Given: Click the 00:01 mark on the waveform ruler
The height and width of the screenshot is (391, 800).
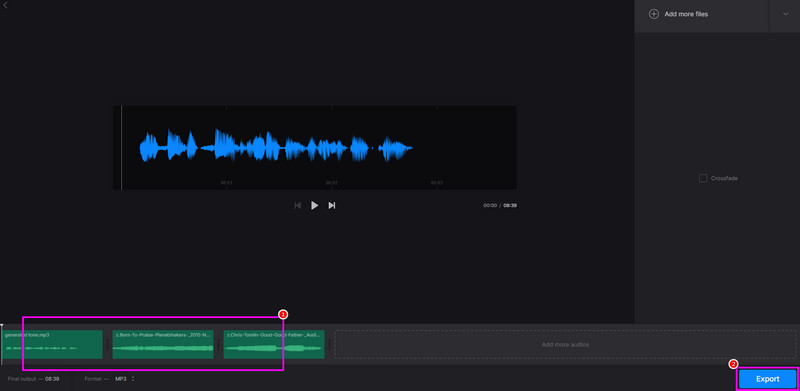Looking at the screenshot, I should click(227, 183).
